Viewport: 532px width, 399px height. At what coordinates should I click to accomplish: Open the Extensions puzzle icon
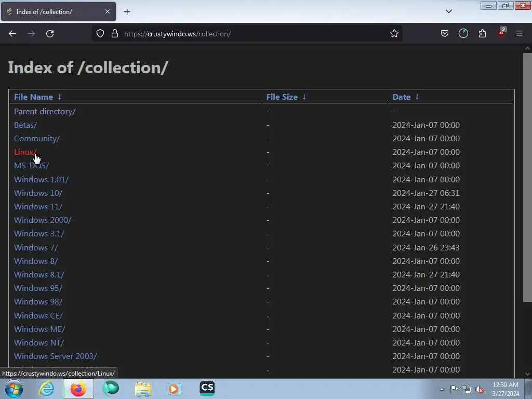tap(482, 34)
